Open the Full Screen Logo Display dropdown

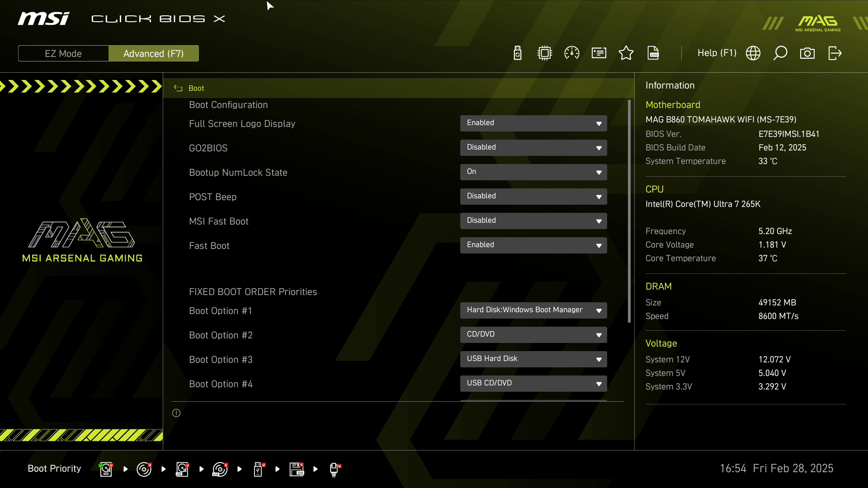(533, 123)
